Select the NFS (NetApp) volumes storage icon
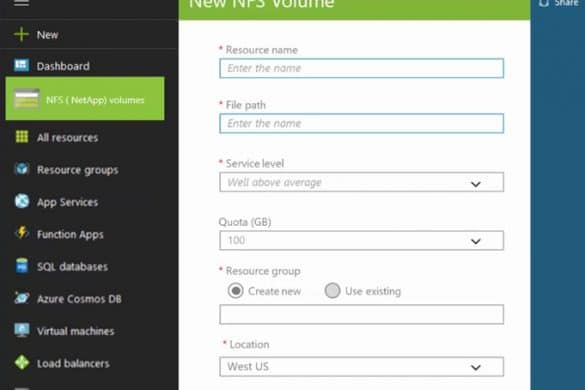The height and width of the screenshot is (390, 585). click(26, 99)
